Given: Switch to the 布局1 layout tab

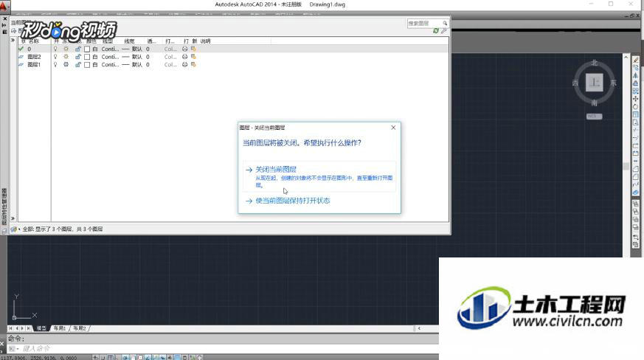Looking at the screenshot, I should click(60, 328).
